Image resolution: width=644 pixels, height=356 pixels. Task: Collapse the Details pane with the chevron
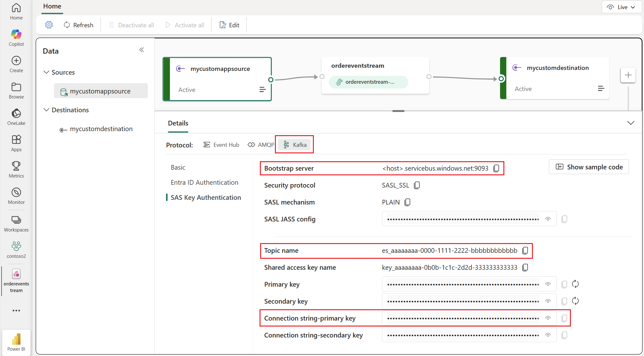(x=631, y=123)
